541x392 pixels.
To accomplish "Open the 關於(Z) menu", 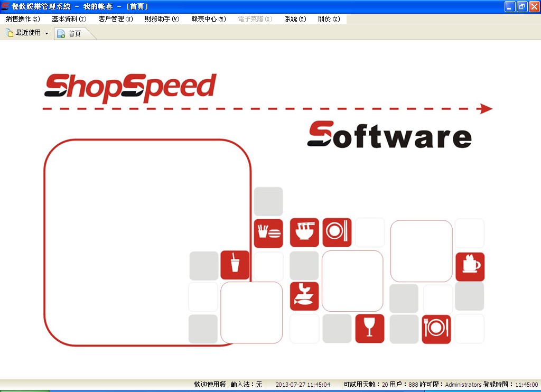I will click(x=329, y=19).
